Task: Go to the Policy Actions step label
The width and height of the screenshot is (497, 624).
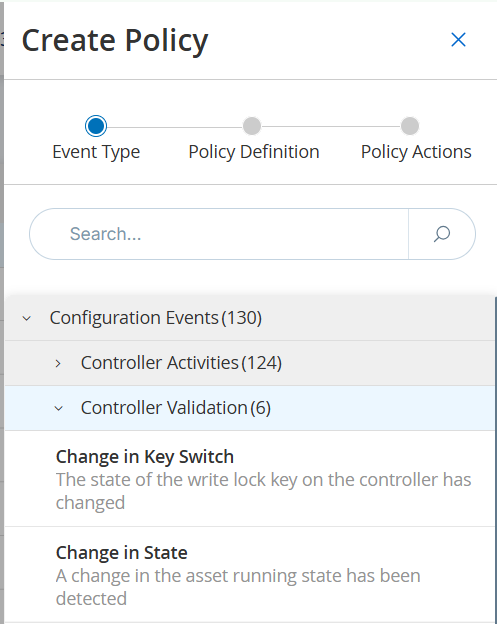Action: (416, 152)
